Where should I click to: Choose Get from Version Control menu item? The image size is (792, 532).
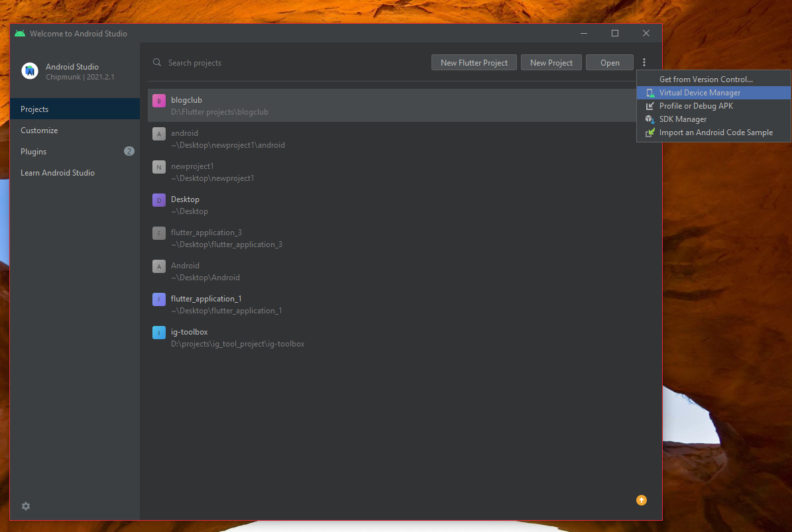(x=714, y=80)
